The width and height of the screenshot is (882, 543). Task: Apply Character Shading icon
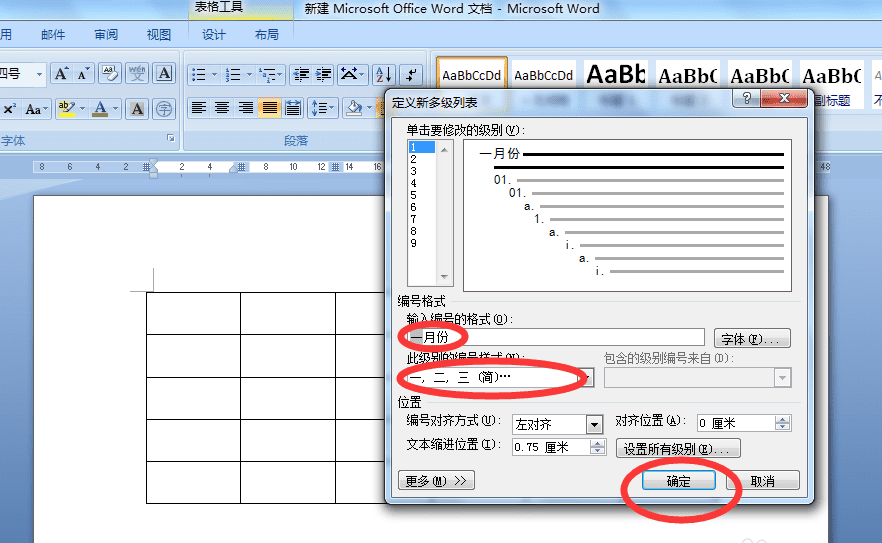point(137,109)
